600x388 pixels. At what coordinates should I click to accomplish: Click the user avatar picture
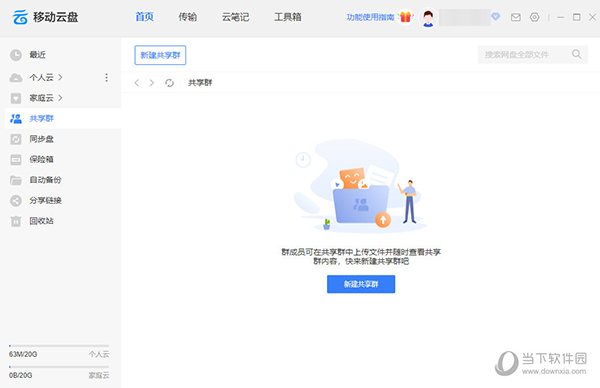(x=428, y=18)
